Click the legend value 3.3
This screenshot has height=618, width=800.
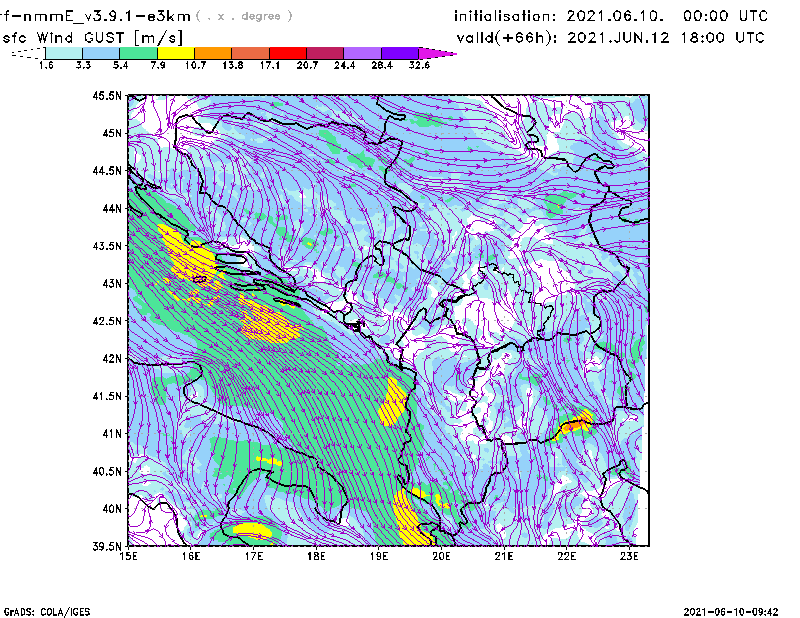(x=83, y=65)
